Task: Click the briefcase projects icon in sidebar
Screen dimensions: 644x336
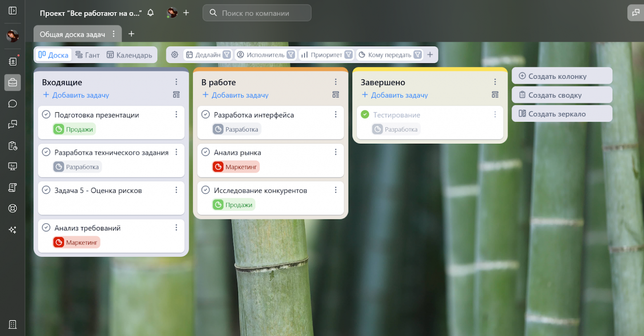Action: point(12,83)
